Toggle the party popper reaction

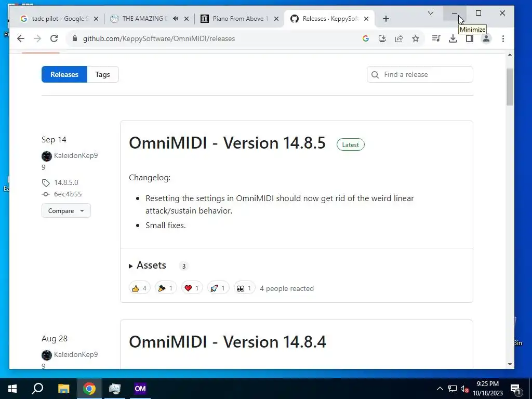click(166, 288)
